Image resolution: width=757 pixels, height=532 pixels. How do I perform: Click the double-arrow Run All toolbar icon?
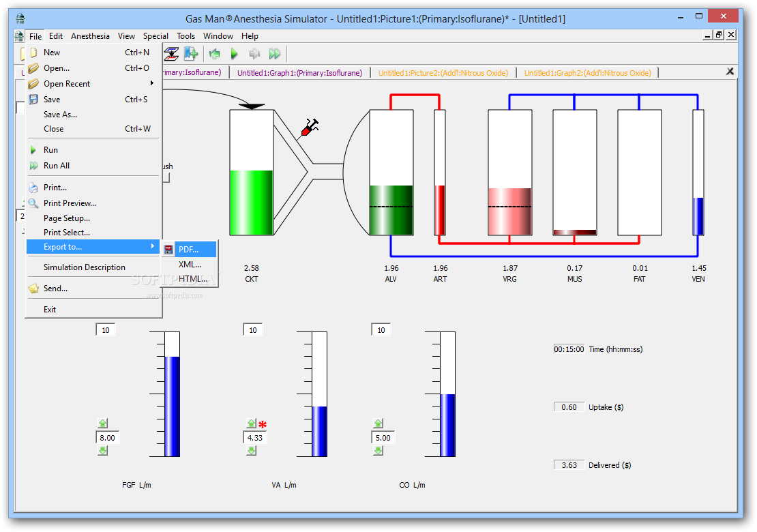coord(275,54)
